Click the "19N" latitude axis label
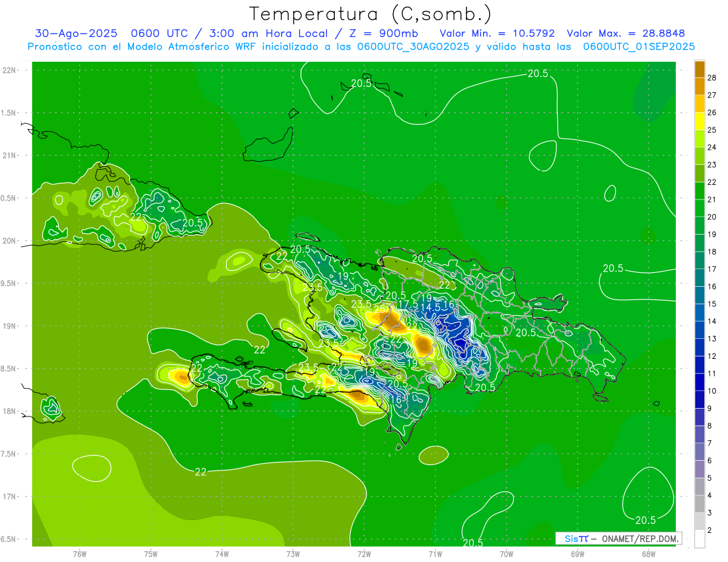Image resolution: width=728 pixels, height=562 pixels. [x=8, y=326]
